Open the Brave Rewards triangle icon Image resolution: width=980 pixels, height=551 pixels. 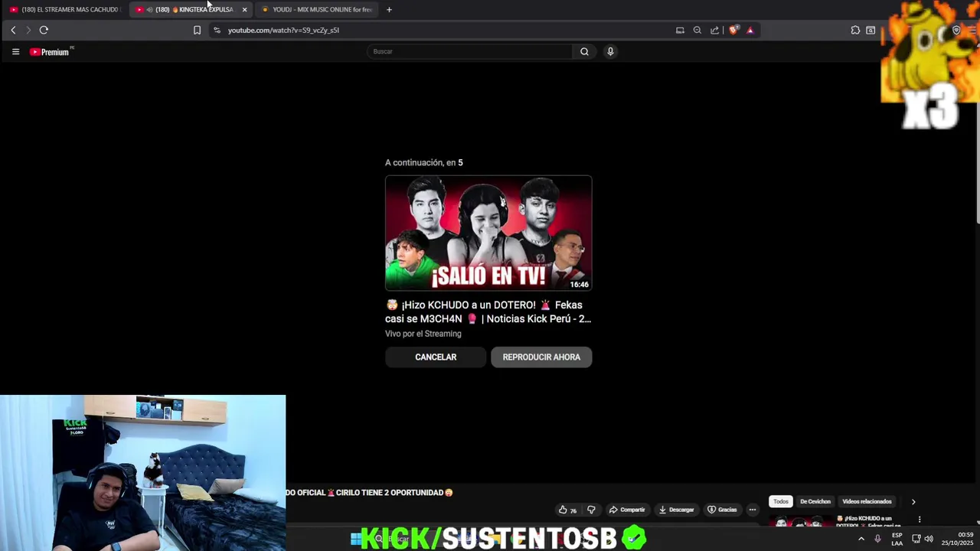point(750,30)
